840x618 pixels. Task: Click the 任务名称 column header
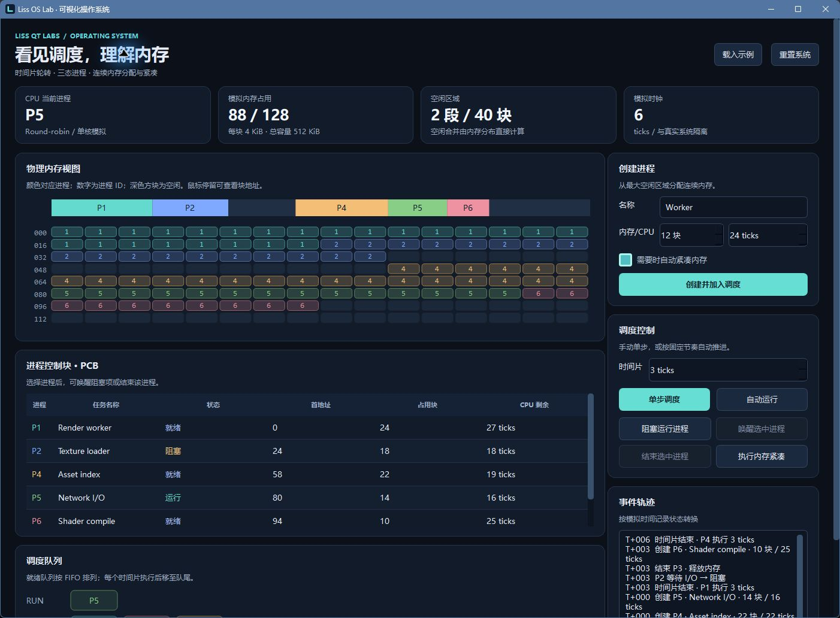(x=106, y=405)
